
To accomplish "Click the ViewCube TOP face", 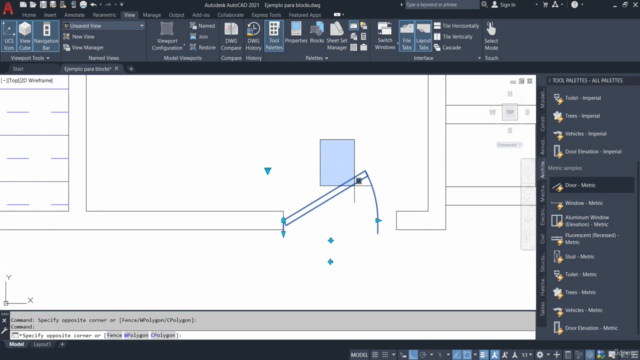I will click(510, 112).
